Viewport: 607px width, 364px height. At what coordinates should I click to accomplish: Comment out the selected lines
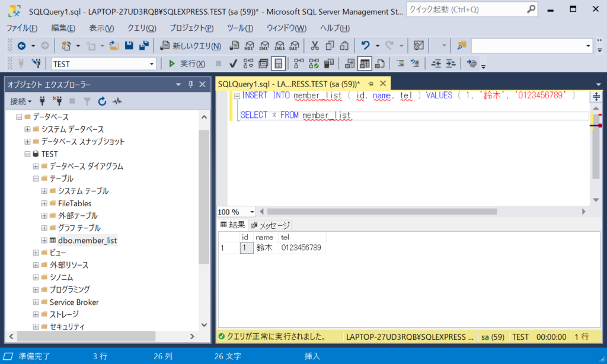click(400, 63)
